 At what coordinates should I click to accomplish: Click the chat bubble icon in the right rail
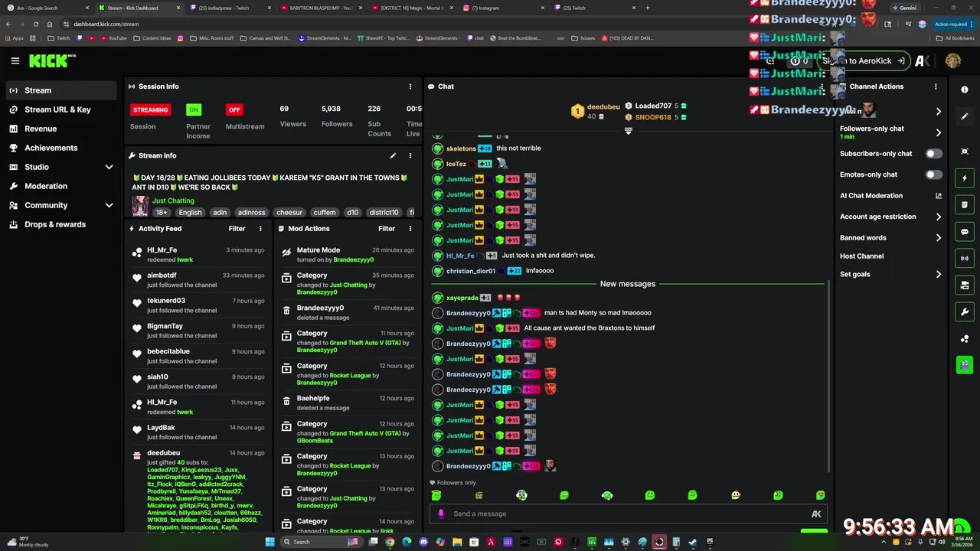point(965,232)
